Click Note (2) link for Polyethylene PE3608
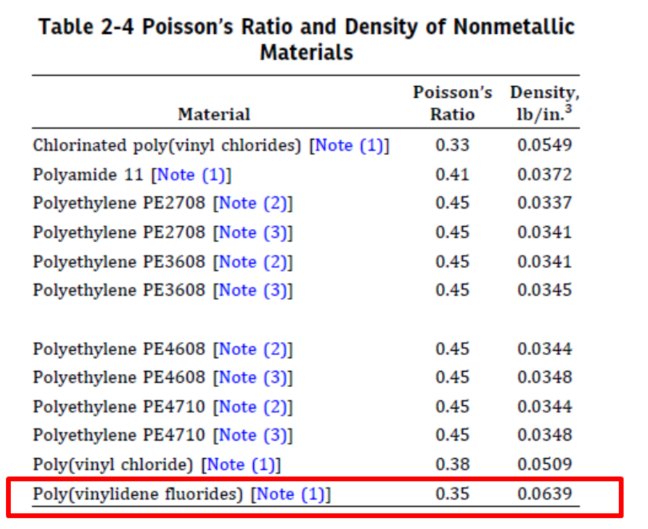Image resolution: width=648 pixels, height=529 pixels. tap(254, 262)
